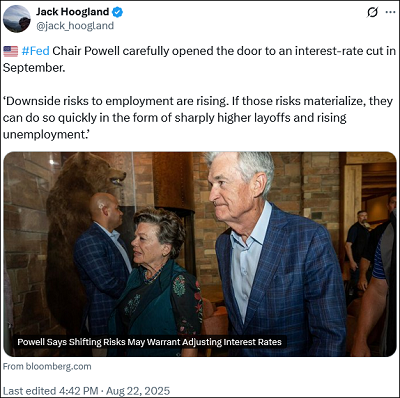Screen dimensions: 400x398
Task: Open the #Fed hashtag
Action: (x=35, y=51)
